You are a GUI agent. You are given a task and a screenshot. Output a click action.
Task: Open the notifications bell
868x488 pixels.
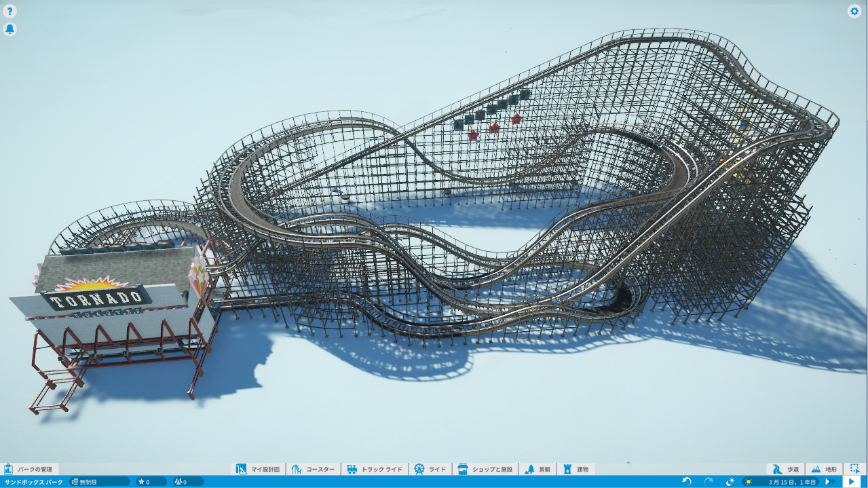pyautogui.click(x=10, y=29)
